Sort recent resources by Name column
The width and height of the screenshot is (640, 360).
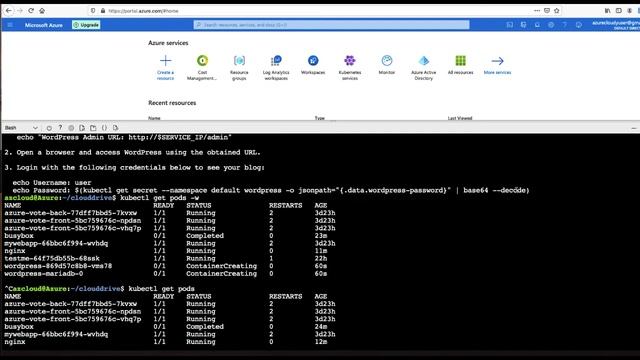[x=154, y=118]
